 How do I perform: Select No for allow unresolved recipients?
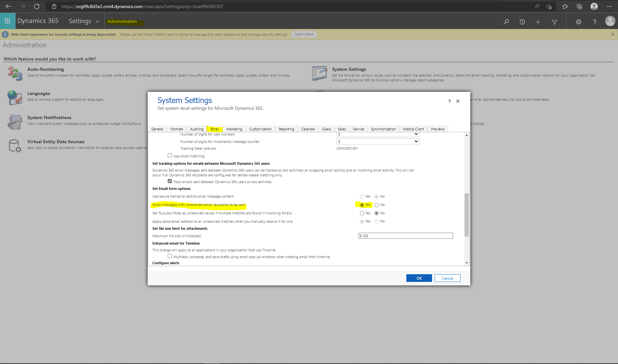(x=376, y=205)
